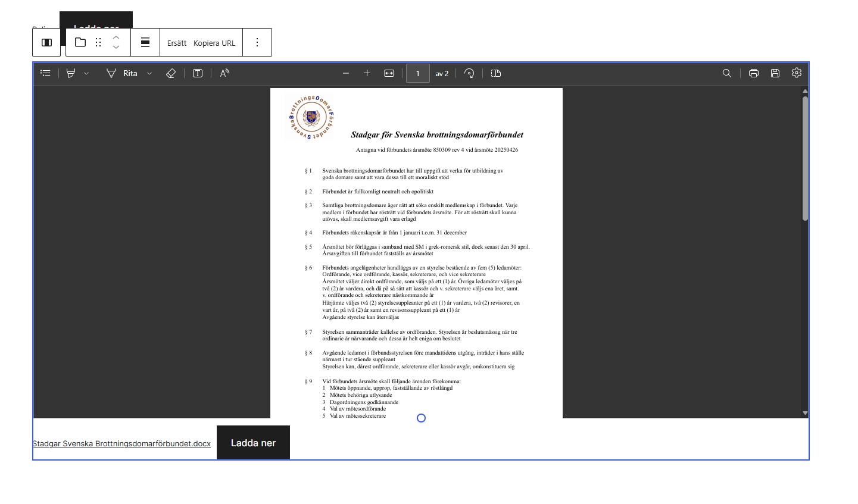
Task: Click the list item 'Val av mötesordförande'
Action: (358, 409)
